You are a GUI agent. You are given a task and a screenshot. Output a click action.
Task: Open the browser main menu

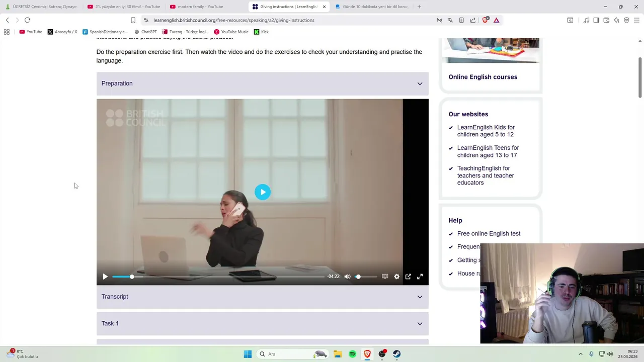(x=636, y=20)
